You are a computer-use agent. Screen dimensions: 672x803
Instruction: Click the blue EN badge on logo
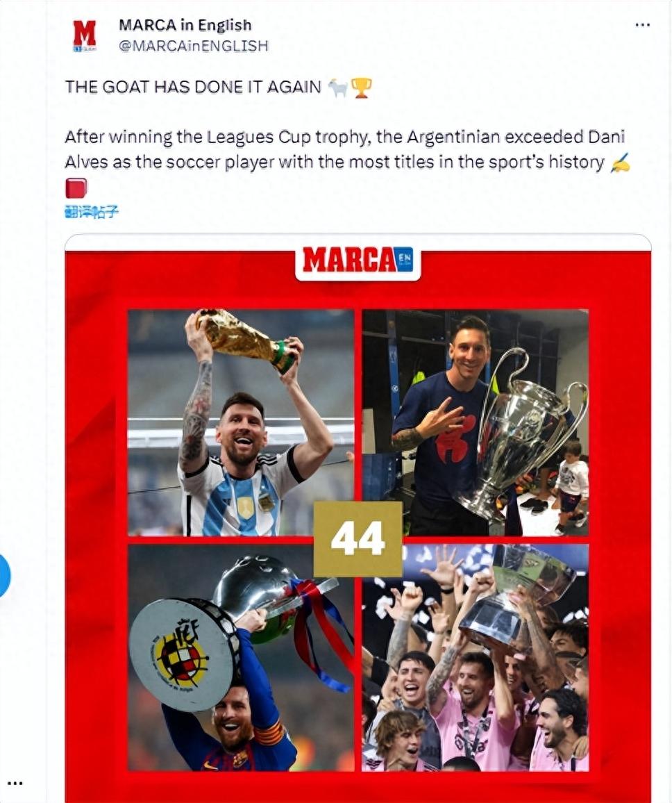(x=404, y=259)
